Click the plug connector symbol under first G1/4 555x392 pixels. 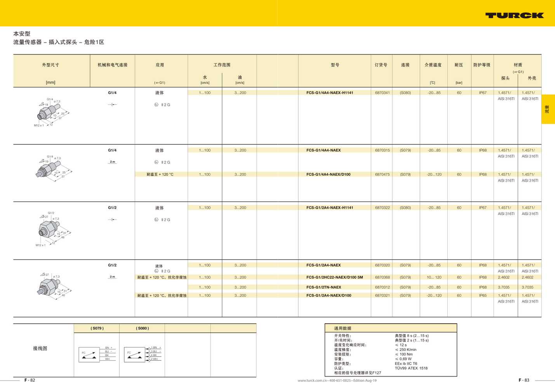(112, 104)
